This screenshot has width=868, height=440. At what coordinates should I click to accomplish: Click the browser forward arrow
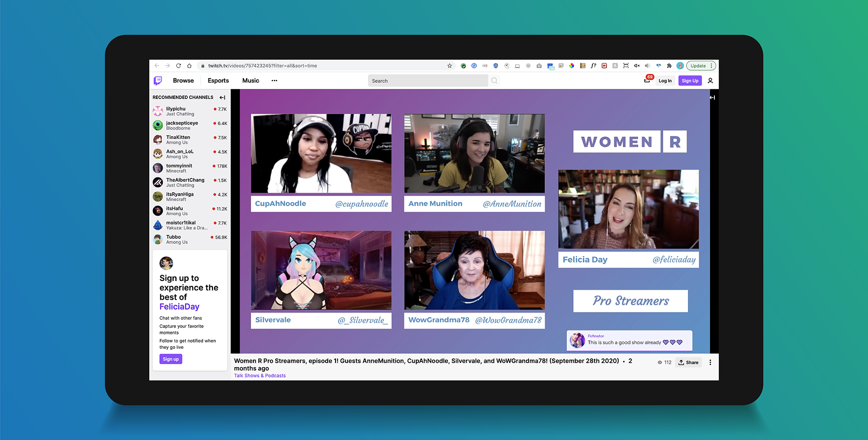click(168, 66)
